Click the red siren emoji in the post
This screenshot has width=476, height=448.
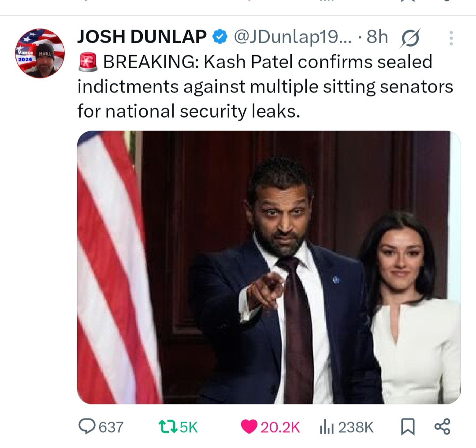87,63
